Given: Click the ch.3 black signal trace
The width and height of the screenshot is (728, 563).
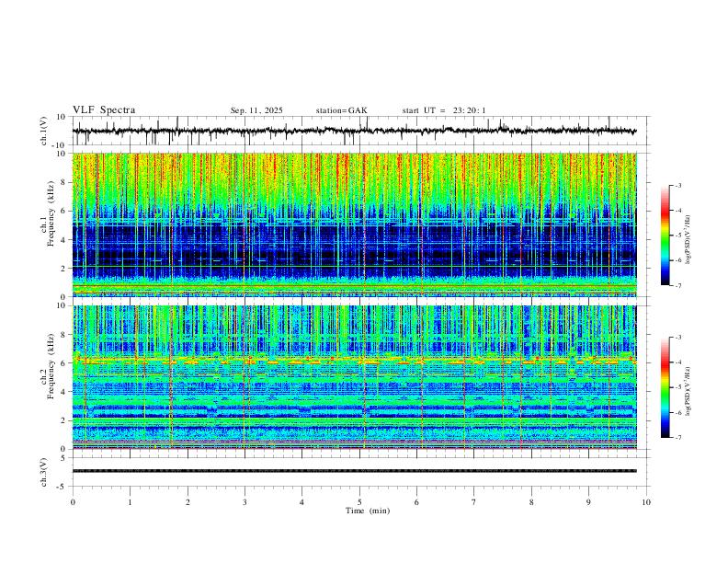Looking at the screenshot, I should 355,471.
